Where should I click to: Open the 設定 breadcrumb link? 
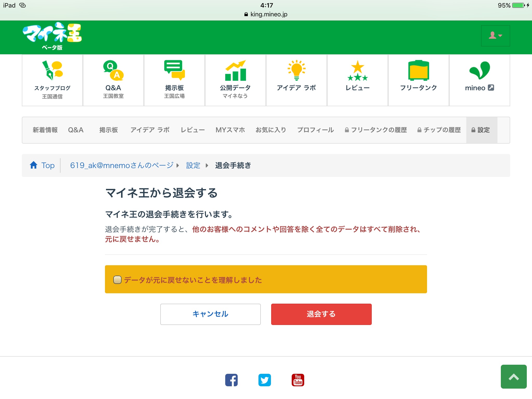[193, 165]
